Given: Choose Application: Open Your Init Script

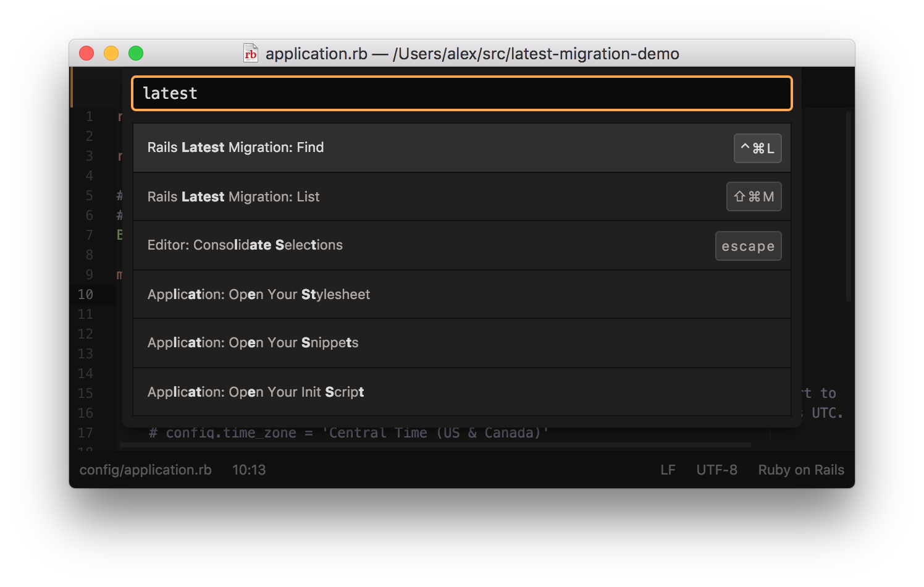Looking at the screenshot, I should point(462,392).
